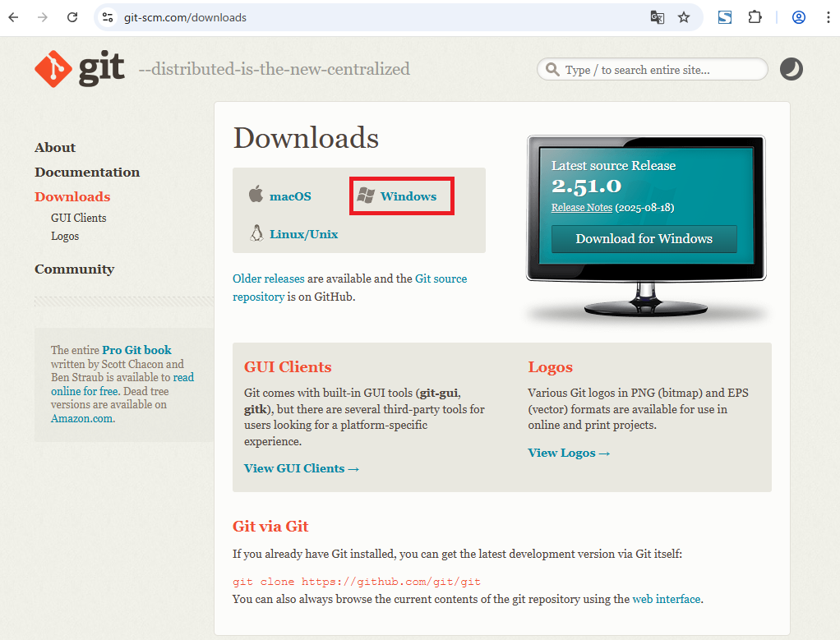The height and width of the screenshot is (640, 840).
Task: Click the browser back arrow
Action: coord(13,17)
